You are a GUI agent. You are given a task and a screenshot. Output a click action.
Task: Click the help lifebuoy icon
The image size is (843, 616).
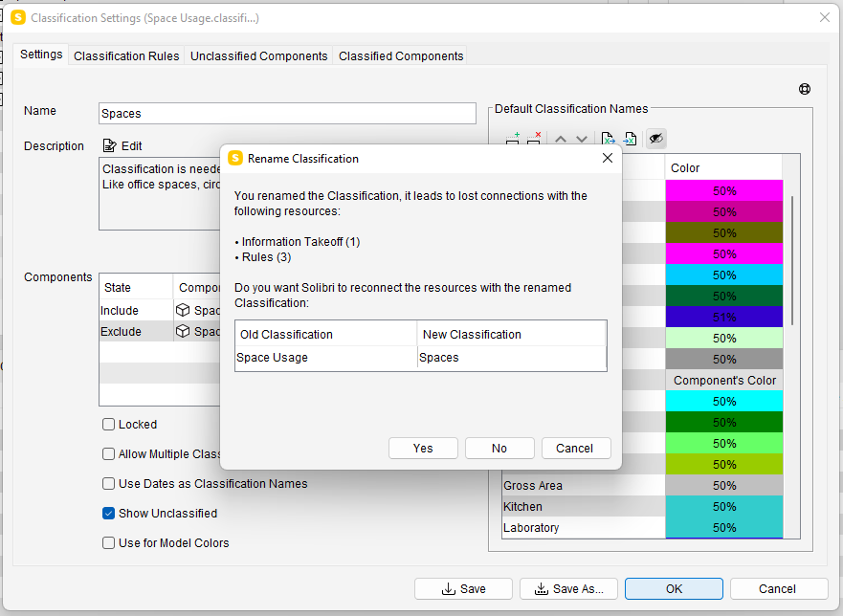805,89
